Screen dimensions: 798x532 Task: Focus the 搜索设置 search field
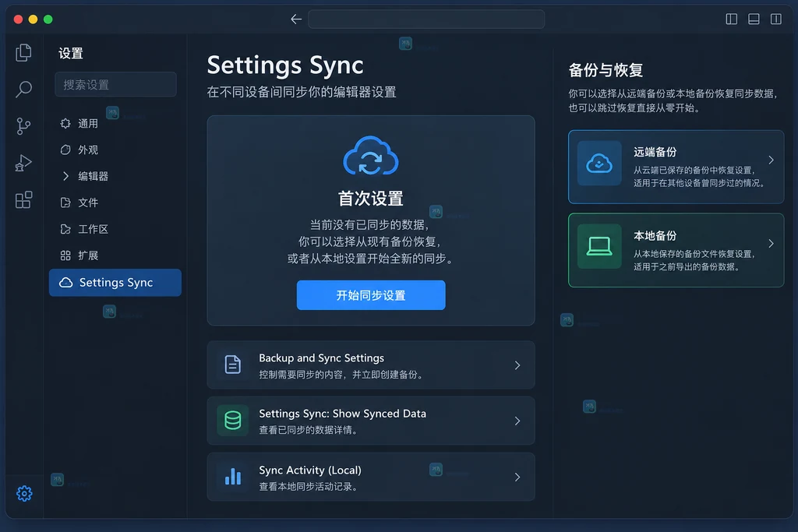click(x=115, y=84)
